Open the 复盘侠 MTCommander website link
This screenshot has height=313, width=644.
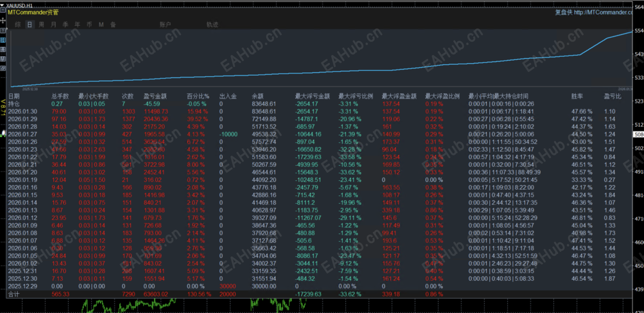(593, 12)
